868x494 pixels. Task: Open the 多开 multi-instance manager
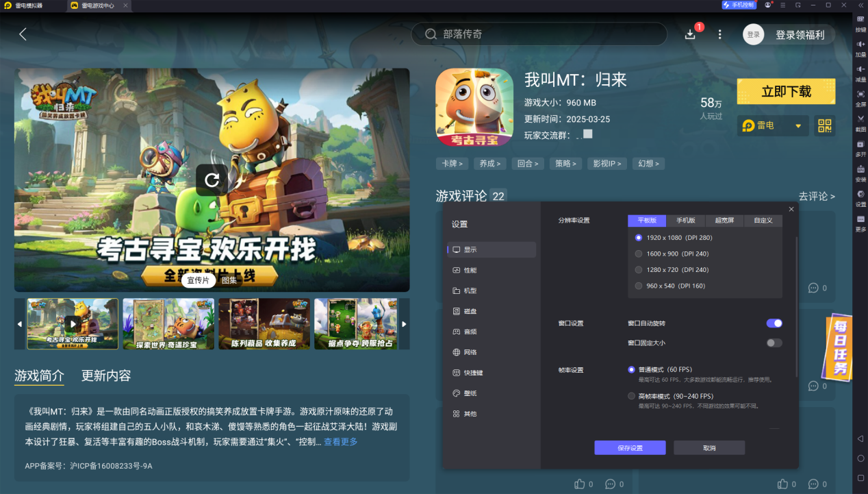click(860, 147)
